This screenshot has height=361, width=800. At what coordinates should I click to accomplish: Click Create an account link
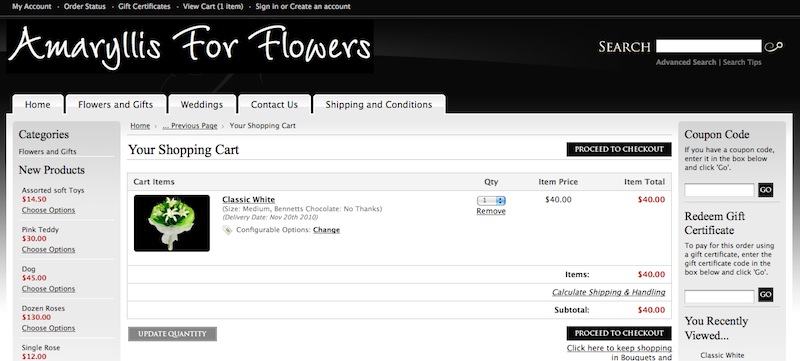320,7
